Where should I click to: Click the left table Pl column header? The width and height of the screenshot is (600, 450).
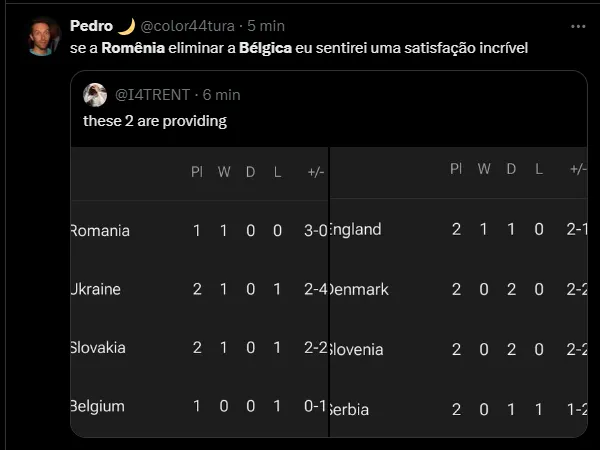coord(197,172)
